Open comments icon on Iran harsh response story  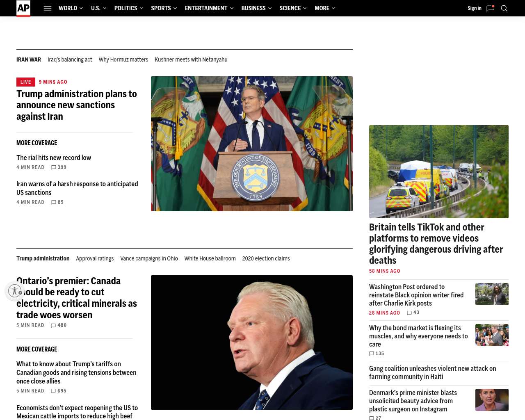point(54,202)
